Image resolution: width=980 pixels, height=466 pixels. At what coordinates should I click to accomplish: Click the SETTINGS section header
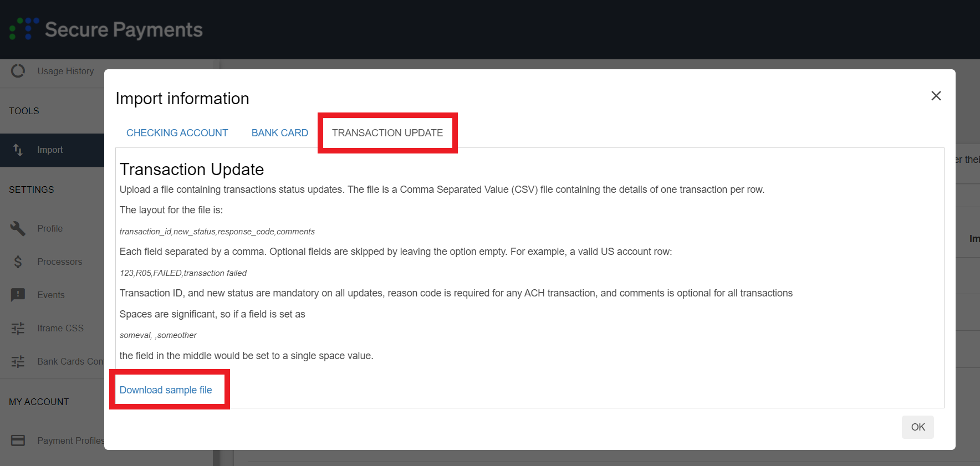point(32,190)
